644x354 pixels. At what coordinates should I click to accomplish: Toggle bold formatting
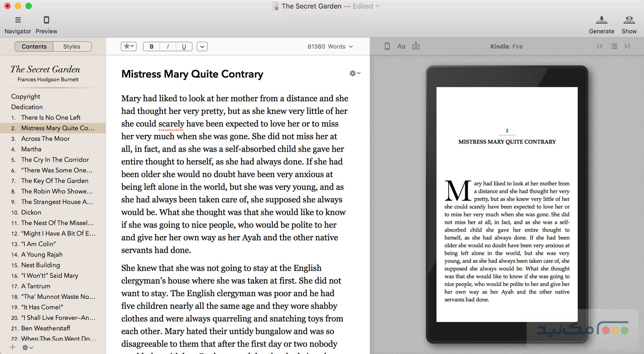(x=151, y=46)
